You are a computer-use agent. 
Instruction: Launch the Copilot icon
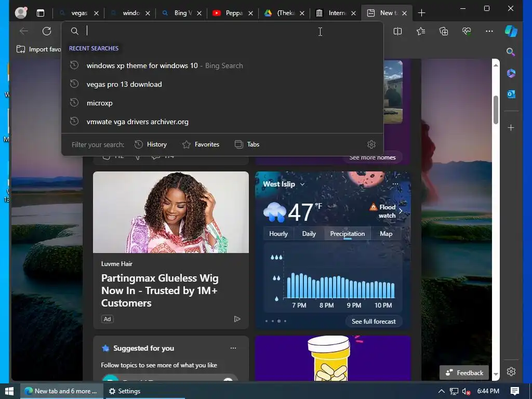coord(511,31)
